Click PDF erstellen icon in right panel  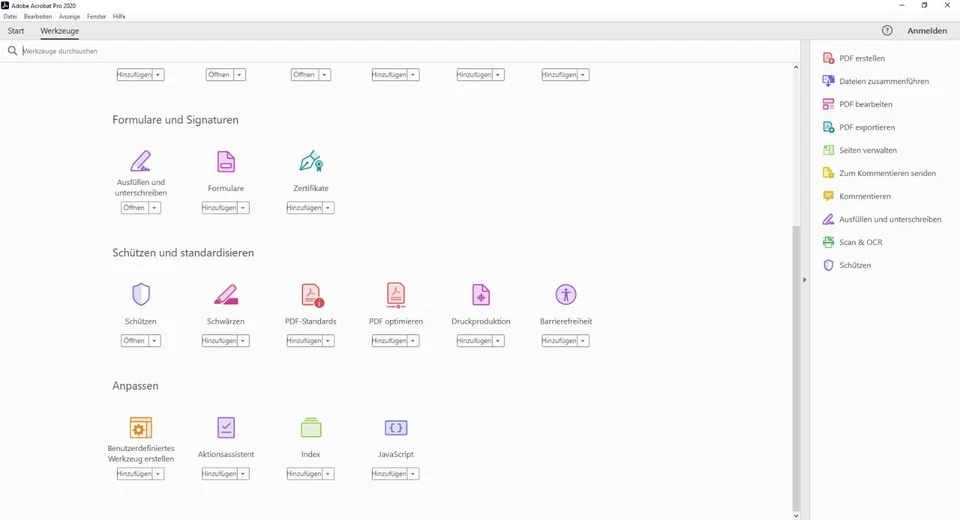(x=828, y=58)
